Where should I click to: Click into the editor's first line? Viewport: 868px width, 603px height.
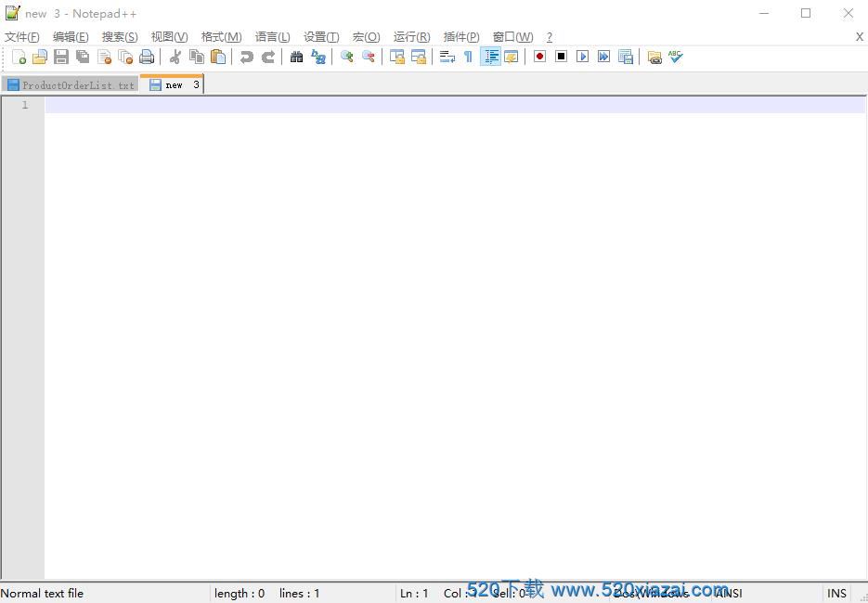tap(455, 105)
